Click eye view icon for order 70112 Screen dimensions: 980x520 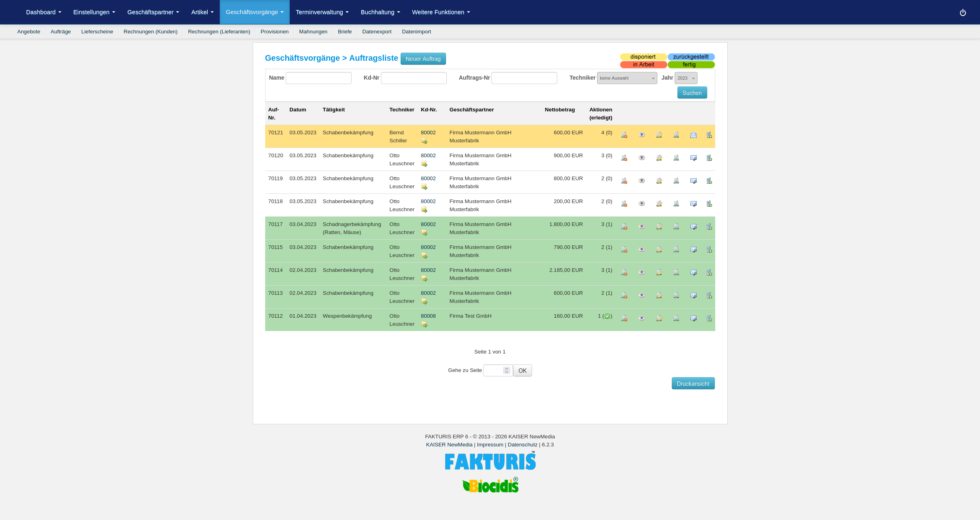click(x=642, y=319)
